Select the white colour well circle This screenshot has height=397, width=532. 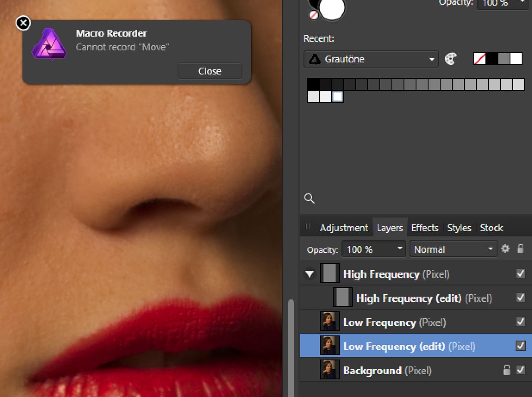(332, 8)
